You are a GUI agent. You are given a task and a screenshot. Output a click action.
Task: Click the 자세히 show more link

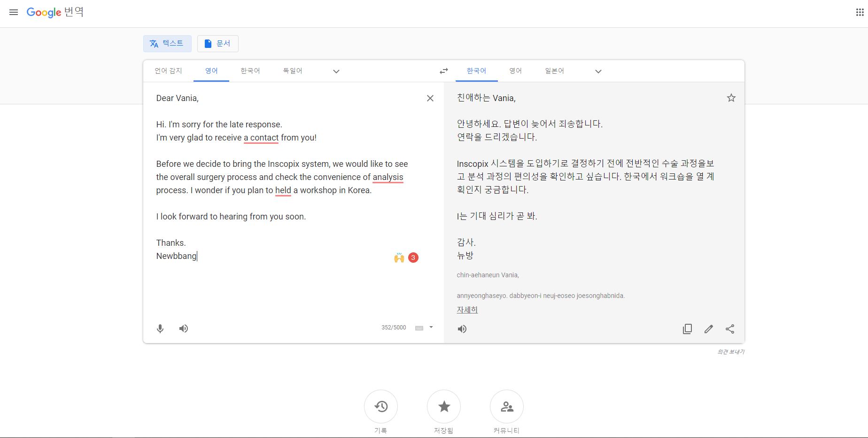[467, 310]
